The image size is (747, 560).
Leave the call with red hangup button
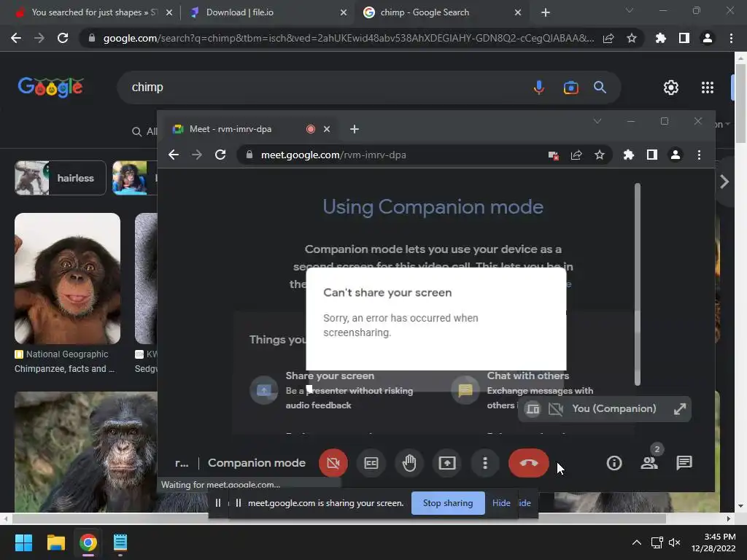click(x=528, y=463)
